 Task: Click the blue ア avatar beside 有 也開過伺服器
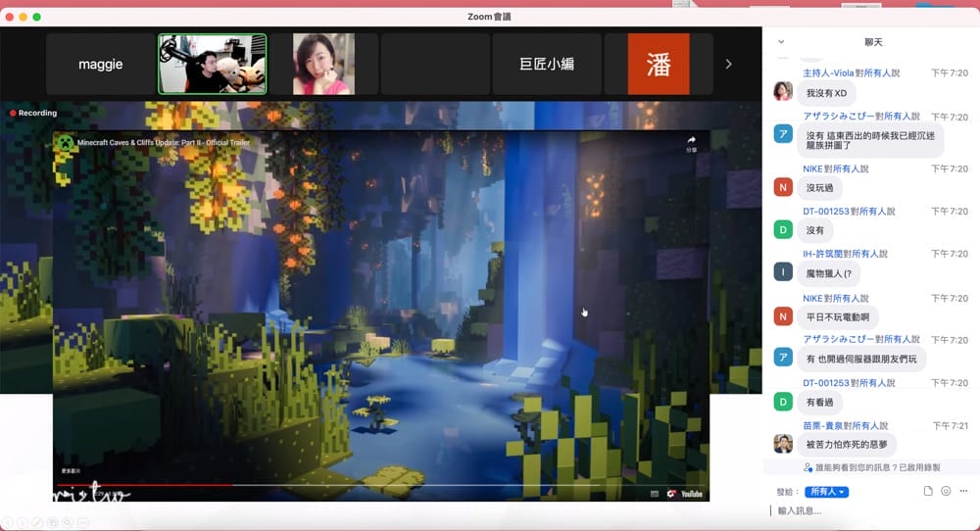pyautogui.click(x=783, y=357)
